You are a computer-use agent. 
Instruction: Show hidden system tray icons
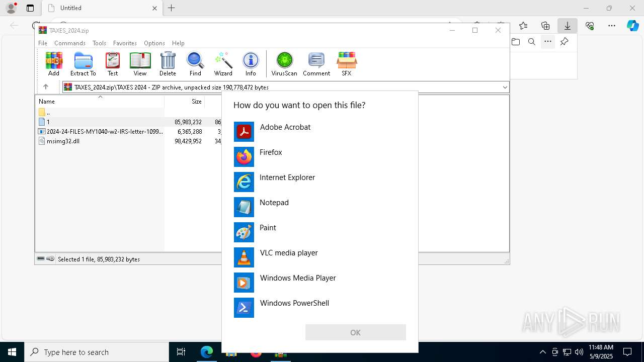pos(542,352)
